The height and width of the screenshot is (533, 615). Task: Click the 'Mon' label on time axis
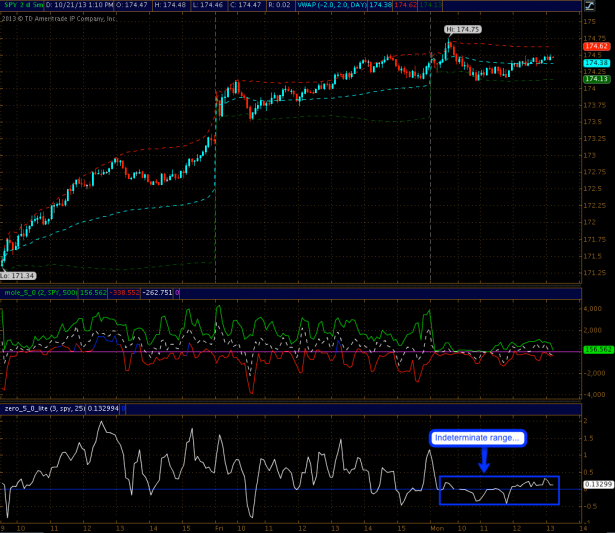click(433, 526)
